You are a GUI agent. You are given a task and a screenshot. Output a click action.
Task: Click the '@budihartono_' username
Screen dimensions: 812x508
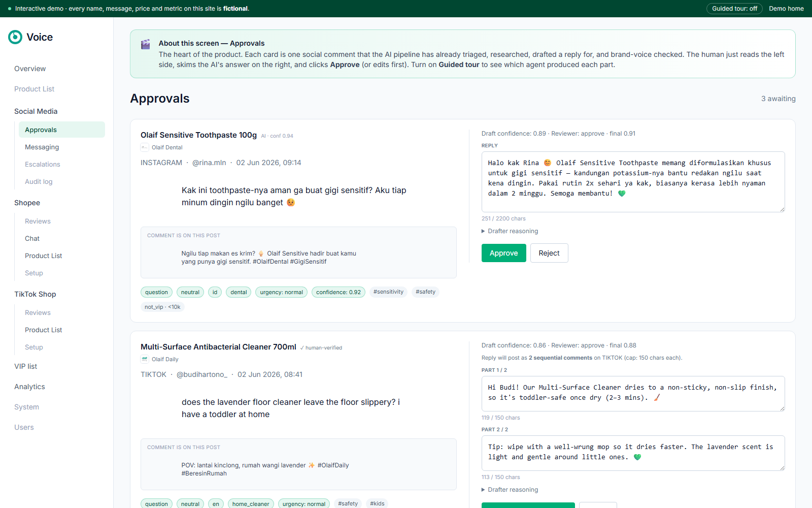click(x=202, y=374)
